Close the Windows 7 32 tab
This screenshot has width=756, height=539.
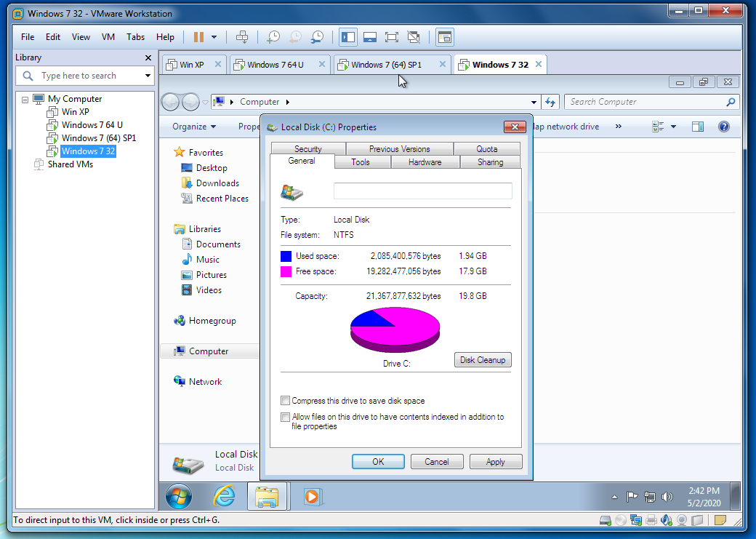tap(539, 64)
